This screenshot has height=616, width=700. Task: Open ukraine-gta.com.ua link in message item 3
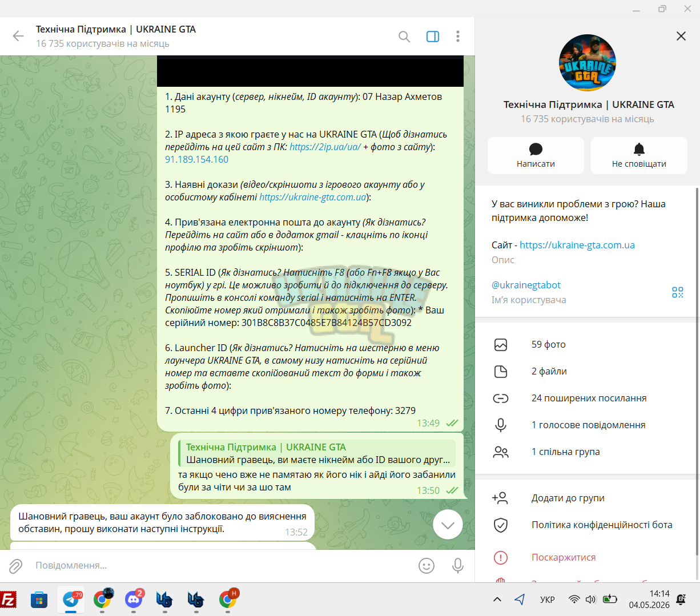[x=313, y=197]
